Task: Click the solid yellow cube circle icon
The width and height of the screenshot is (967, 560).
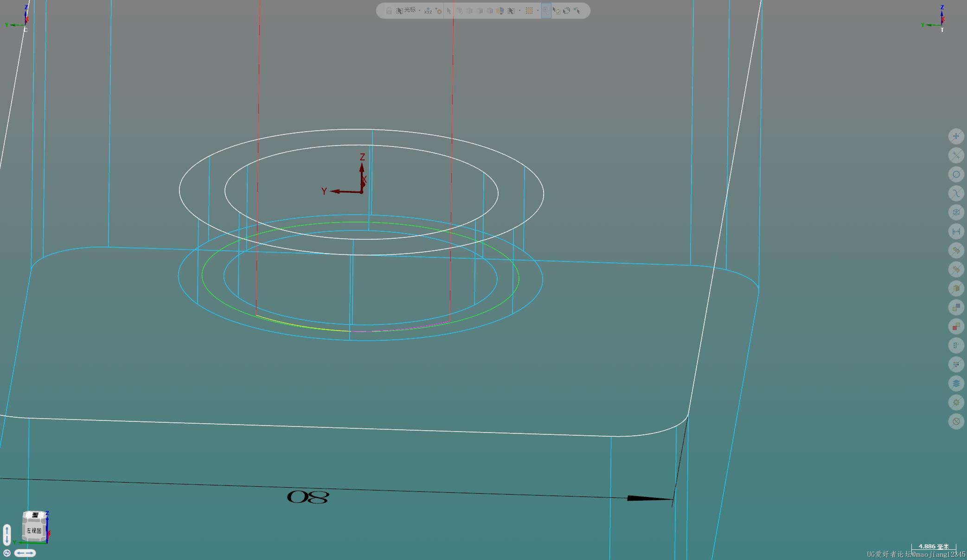Action: coord(956,288)
